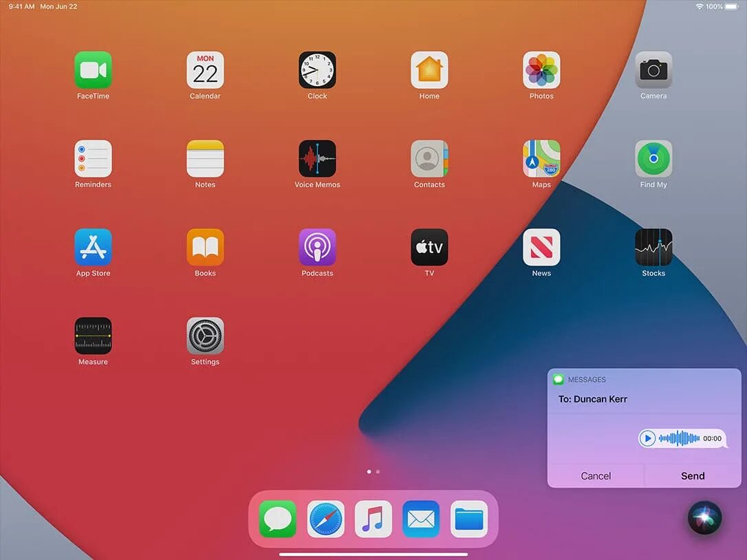Open the Notes app

pos(205,159)
